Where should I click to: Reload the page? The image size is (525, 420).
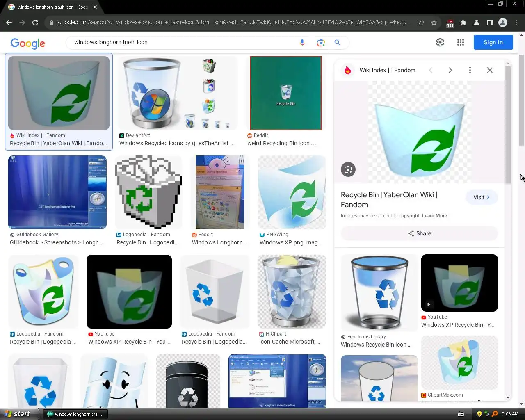tap(35, 23)
